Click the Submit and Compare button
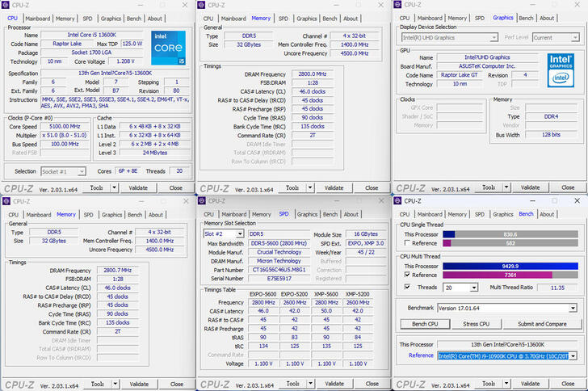 click(541, 324)
